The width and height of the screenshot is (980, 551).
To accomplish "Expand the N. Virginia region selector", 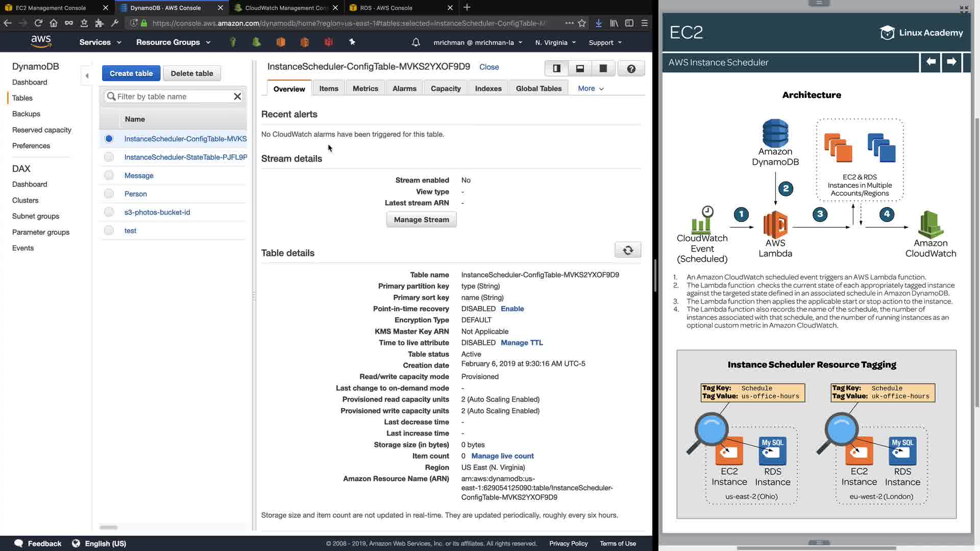I will point(555,42).
